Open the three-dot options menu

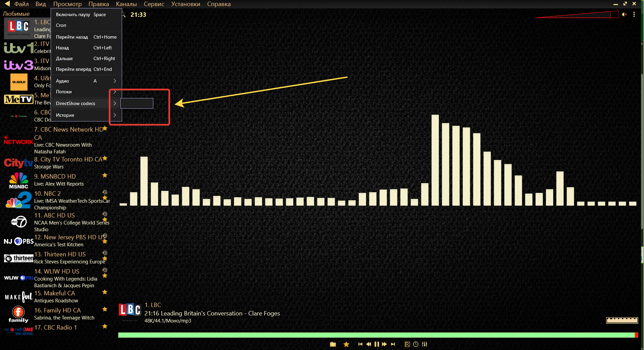click(x=634, y=14)
